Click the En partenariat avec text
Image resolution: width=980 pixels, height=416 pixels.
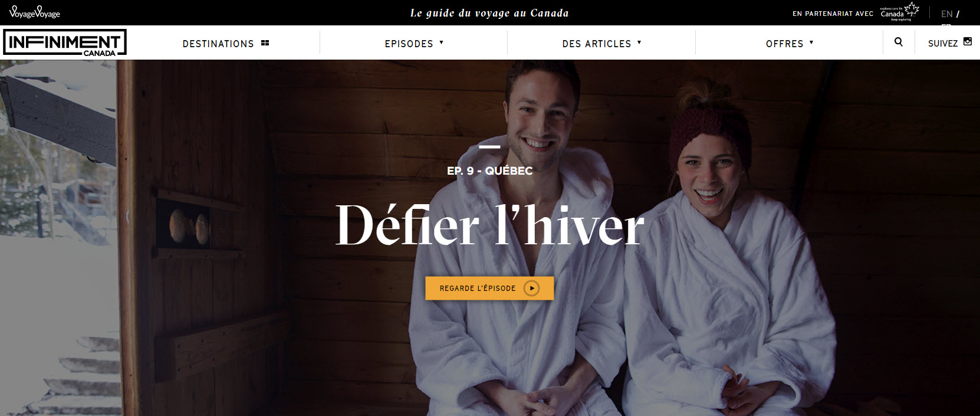tap(833, 14)
